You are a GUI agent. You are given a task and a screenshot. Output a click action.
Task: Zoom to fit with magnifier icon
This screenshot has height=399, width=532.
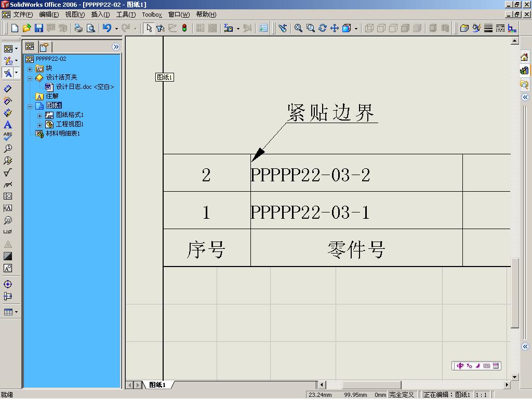[x=298, y=28]
